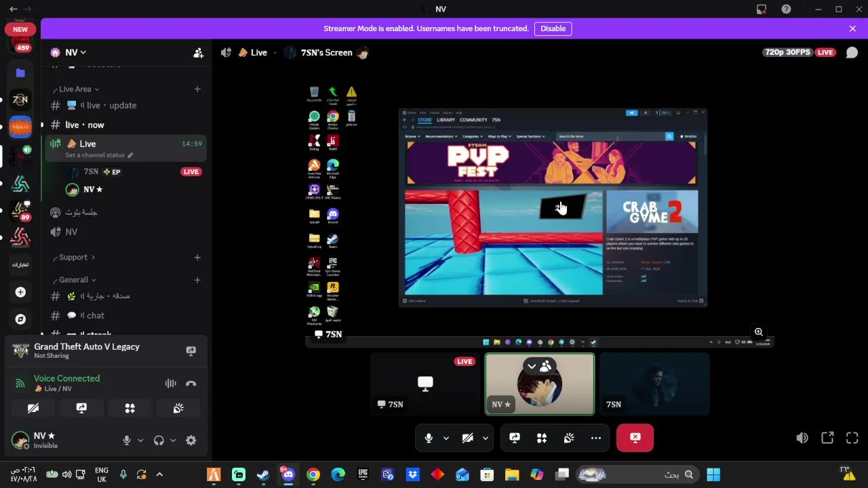Click chevron on the NV participant tile

coord(532,367)
